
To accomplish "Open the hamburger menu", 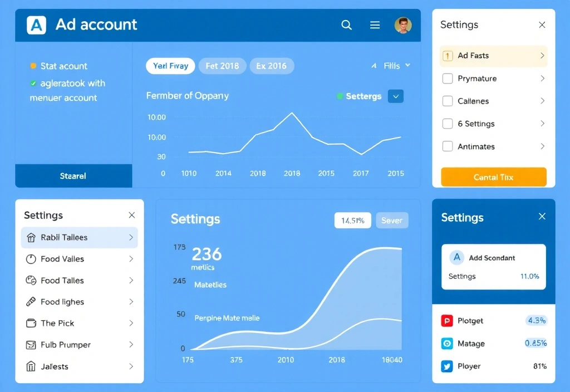I will click(374, 25).
